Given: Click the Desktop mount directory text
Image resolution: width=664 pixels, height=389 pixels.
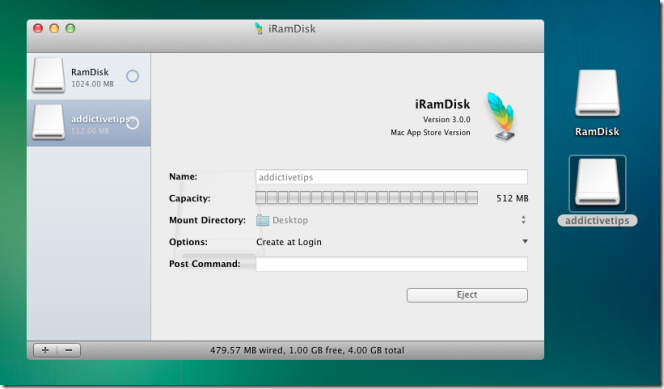Looking at the screenshot, I should coord(290,220).
